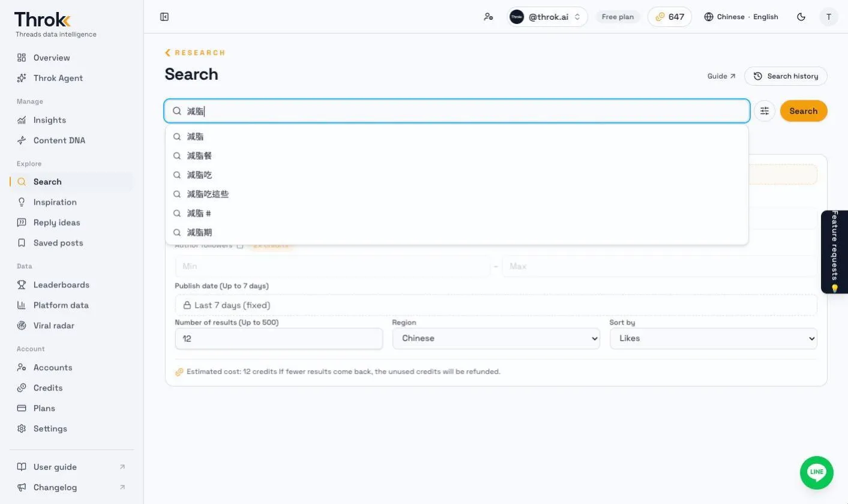Select suggestion 減脂 #

coord(457,214)
